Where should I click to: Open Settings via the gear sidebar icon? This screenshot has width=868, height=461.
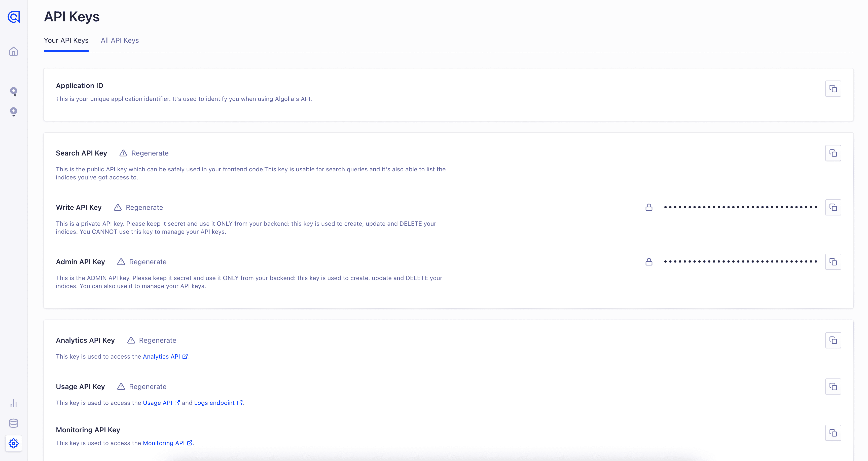point(14,443)
